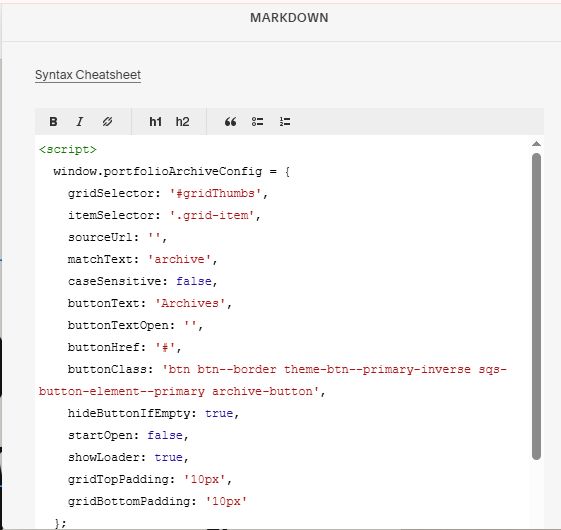Apply italic formatting with the I icon
This screenshot has height=530, width=561.
coord(79,122)
